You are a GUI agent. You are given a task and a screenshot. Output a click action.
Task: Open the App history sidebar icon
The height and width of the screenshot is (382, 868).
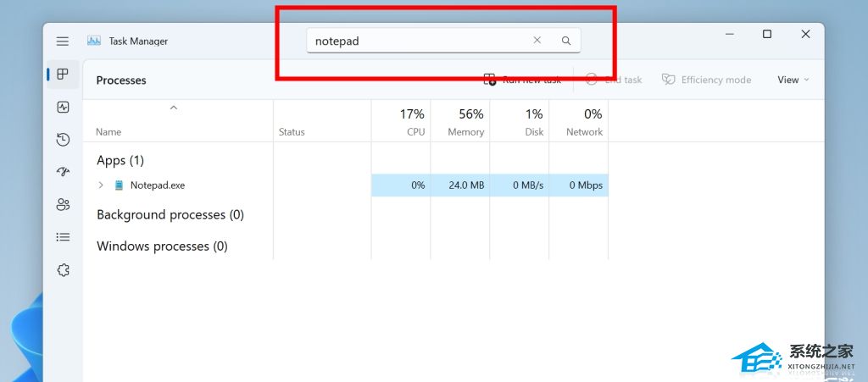tap(63, 139)
